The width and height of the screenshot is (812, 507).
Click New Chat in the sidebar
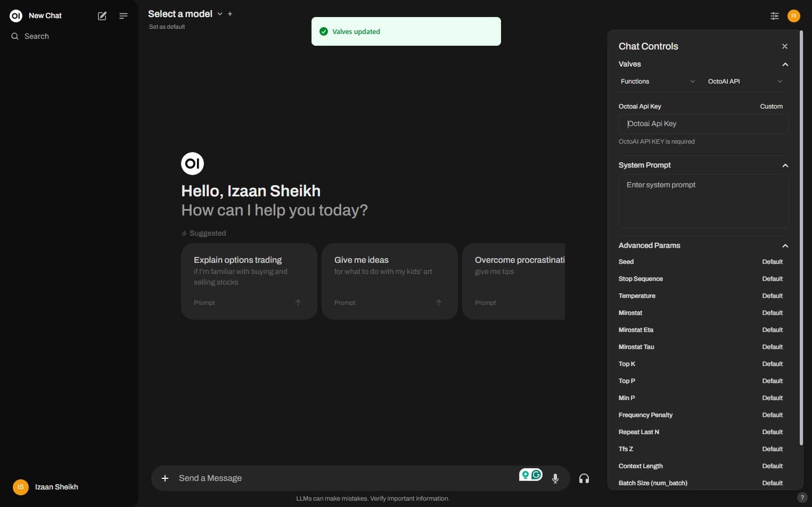pyautogui.click(x=45, y=16)
